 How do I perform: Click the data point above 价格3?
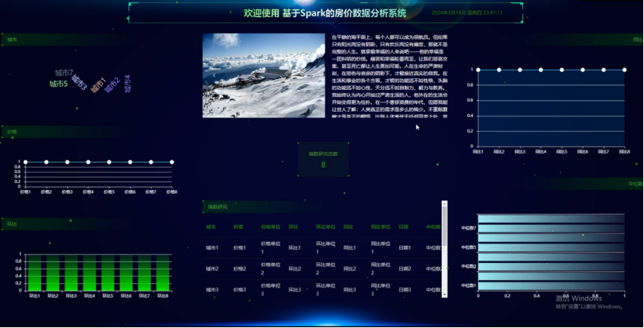(x=67, y=162)
